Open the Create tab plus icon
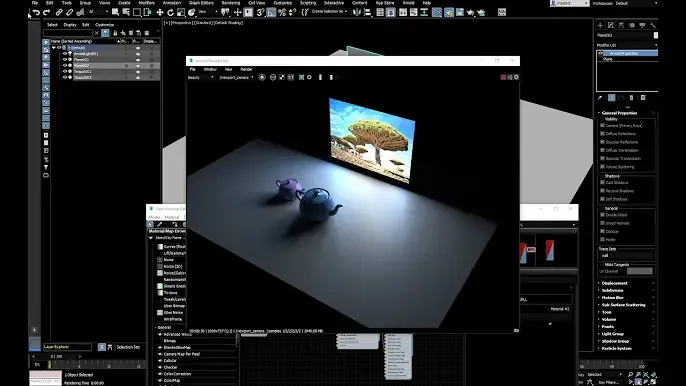 click(600, 25)
